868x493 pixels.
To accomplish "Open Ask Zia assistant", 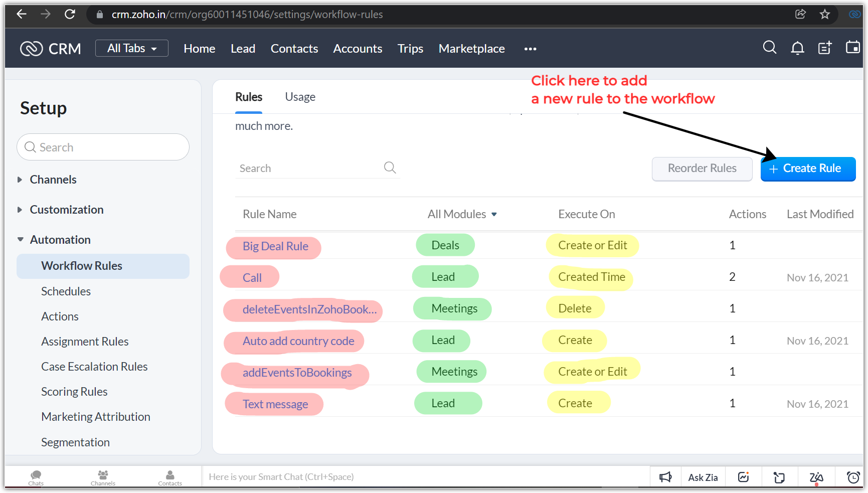I will click(x=703, y=477).
